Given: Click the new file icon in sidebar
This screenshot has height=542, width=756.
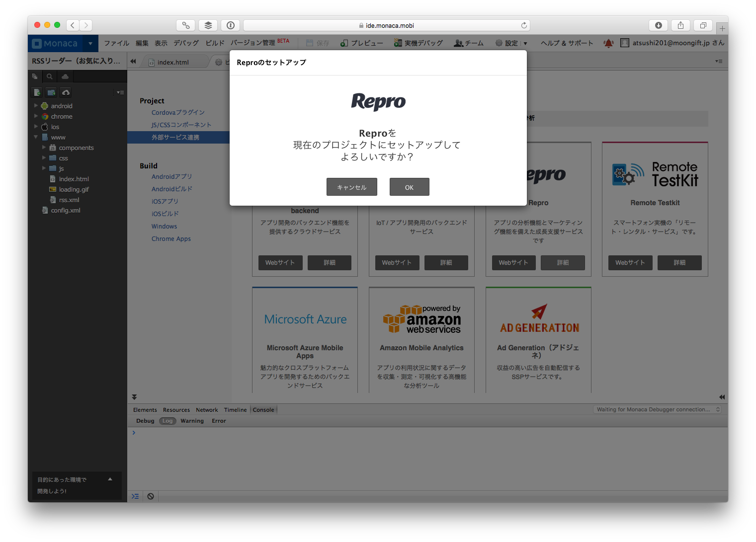Looking at the screenshot, I should 37,92.
